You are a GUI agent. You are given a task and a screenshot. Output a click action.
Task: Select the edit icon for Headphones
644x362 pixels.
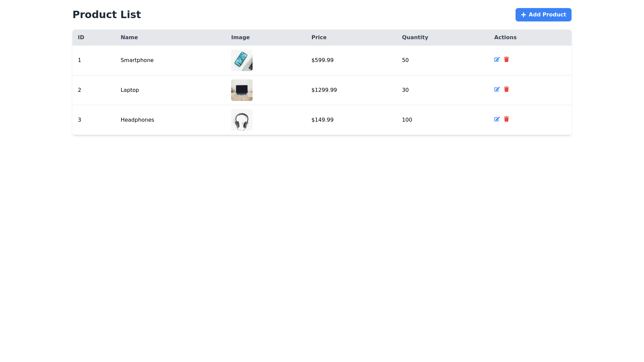497,119
